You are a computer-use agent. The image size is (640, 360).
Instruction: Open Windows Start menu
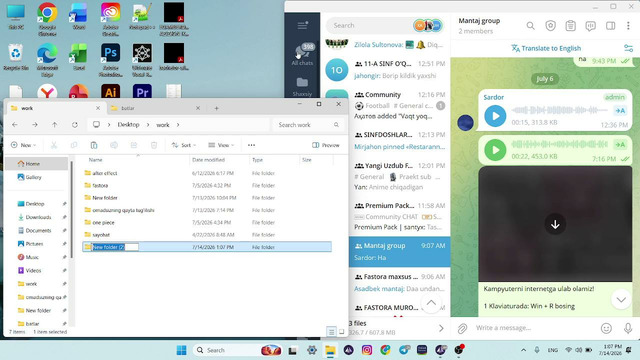(181, 350)
